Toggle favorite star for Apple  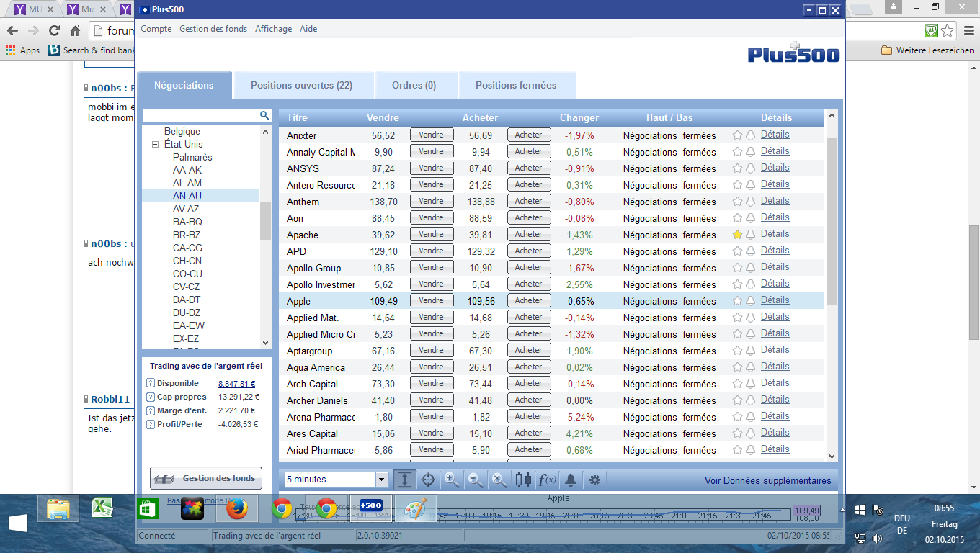tap(737, 301)
